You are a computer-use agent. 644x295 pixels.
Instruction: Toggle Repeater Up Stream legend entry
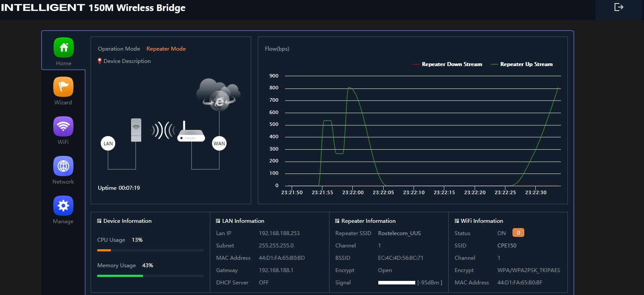522,64
